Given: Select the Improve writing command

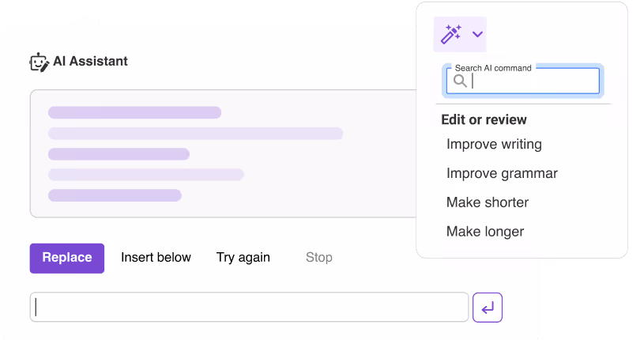Looking at the screenshot, I should click(494, 144).
